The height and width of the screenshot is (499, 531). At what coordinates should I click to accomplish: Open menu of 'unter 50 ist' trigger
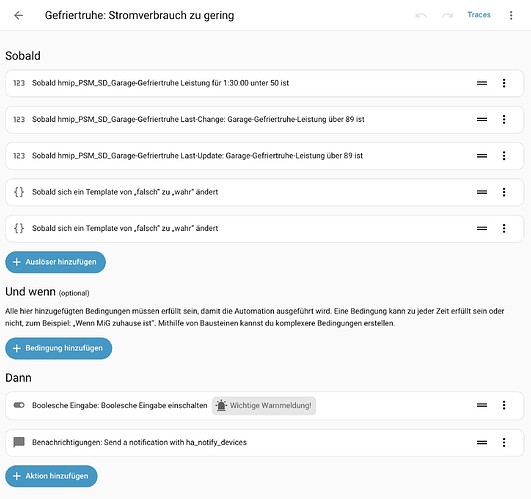coord(504,83)
